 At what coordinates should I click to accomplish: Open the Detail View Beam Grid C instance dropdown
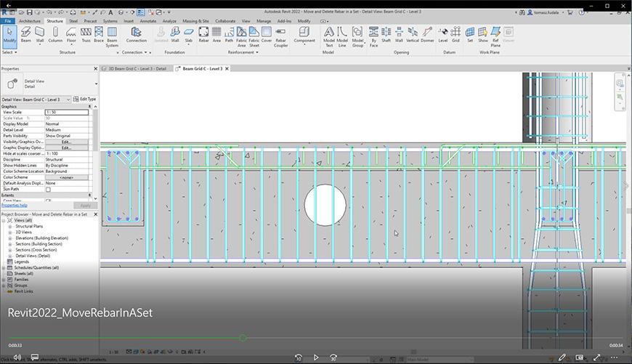pos(68,100)
